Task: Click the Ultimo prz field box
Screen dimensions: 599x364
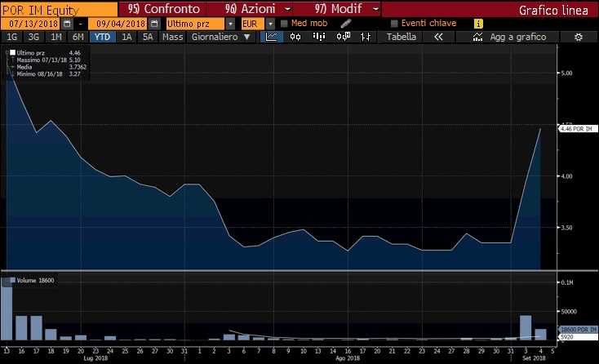Action: [195, 24]
